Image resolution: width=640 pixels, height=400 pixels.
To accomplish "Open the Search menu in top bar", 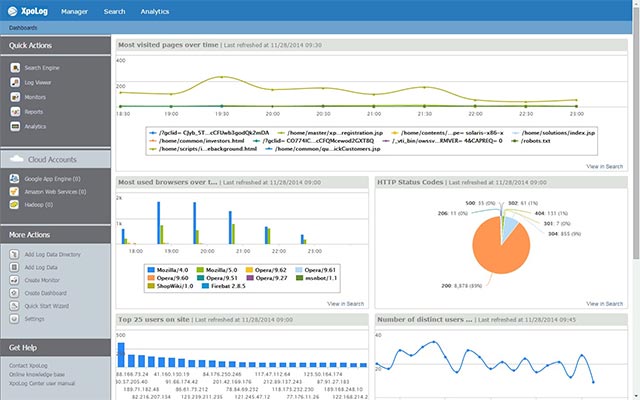I will pos(114,11).
